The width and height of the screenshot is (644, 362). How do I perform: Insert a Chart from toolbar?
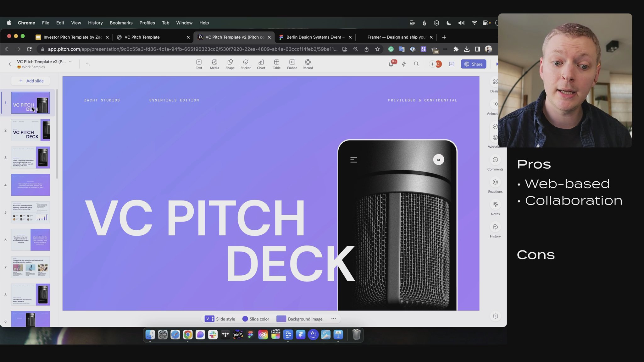[x=261, y=64]
